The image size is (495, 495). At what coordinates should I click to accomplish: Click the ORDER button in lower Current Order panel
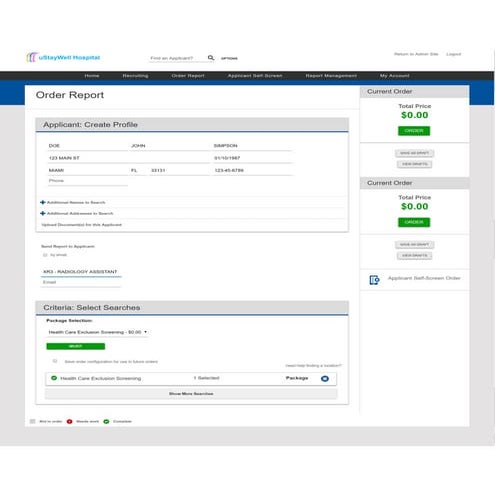[414, 222]
